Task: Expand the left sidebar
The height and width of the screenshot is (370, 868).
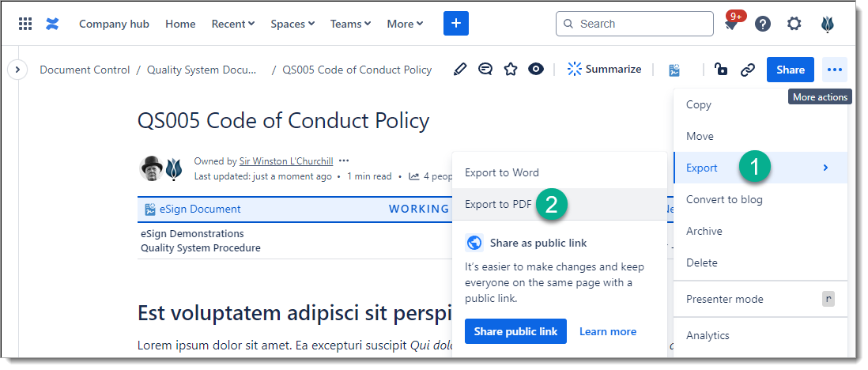Action: click(17, 70)
